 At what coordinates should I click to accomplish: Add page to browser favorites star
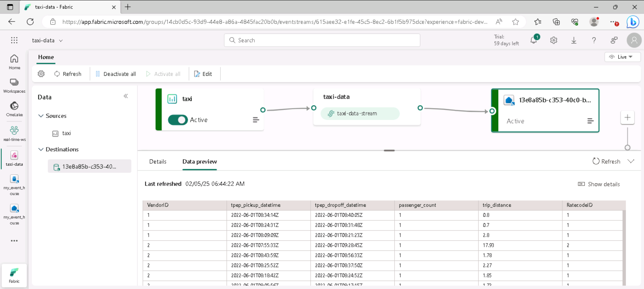point(516,22)
